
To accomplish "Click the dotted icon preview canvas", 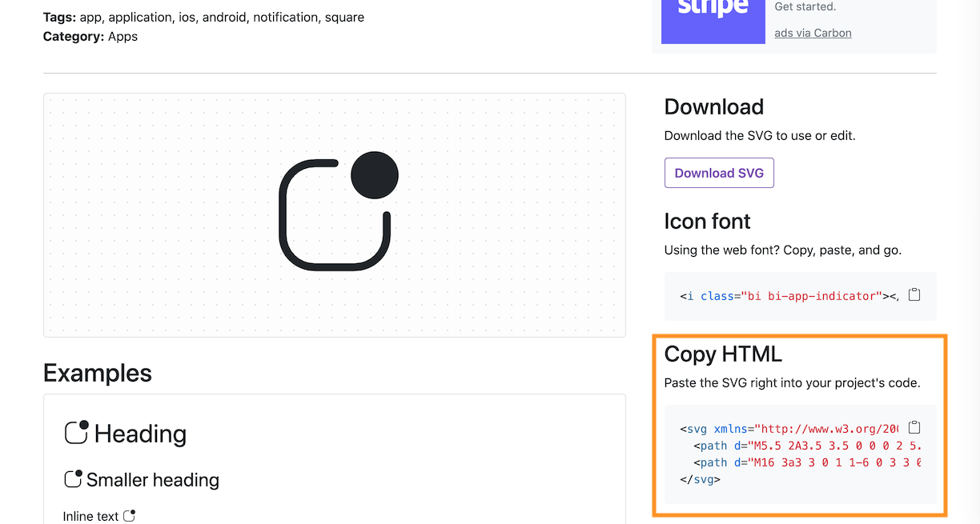I will (335, 214).
